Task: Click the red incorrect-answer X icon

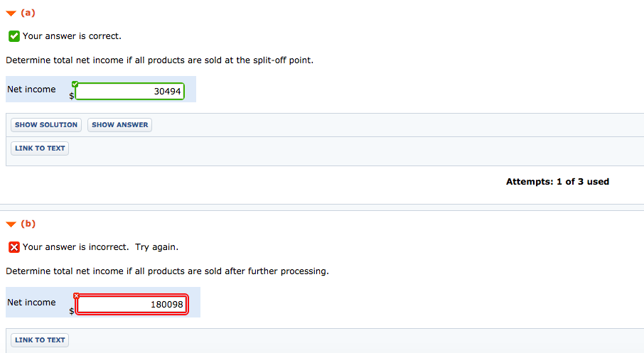Action: point(14,247)
